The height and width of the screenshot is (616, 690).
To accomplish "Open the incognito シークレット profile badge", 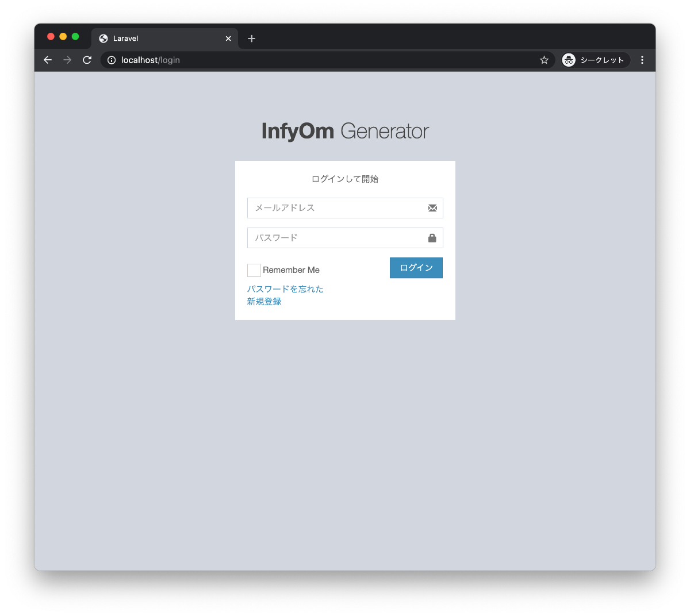I will click(595, 60).
